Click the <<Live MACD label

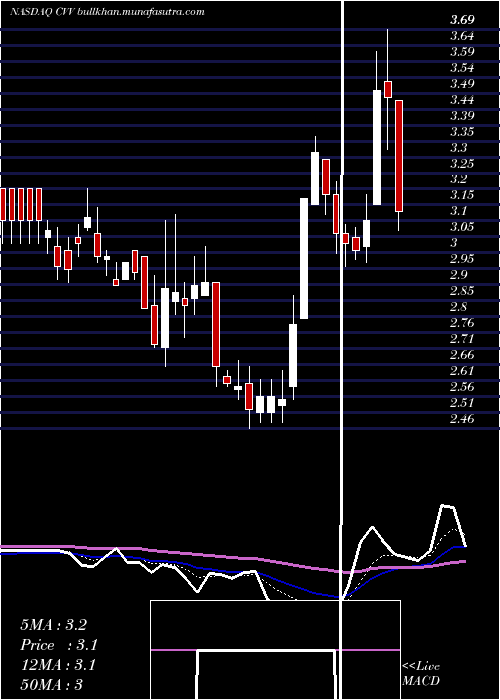421,674
